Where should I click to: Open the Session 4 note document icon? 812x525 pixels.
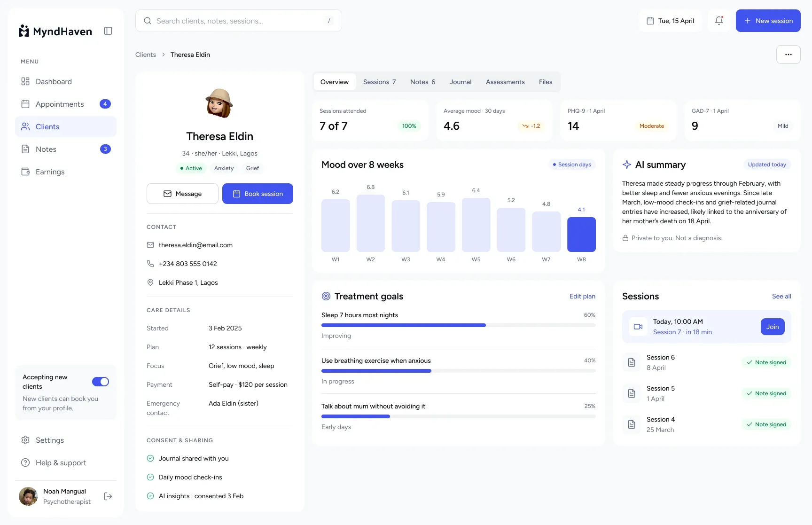[x=632, y=424]
